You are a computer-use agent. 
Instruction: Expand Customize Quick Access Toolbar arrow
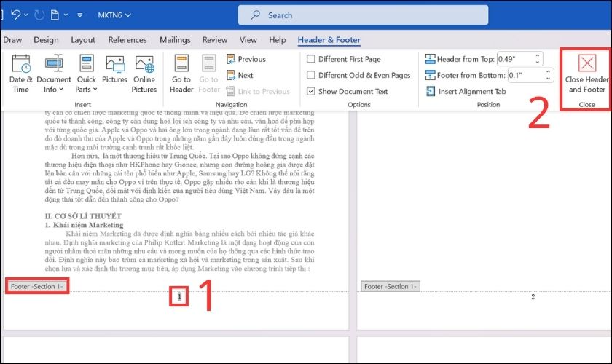pyautogui.click(x=79, y=15)
